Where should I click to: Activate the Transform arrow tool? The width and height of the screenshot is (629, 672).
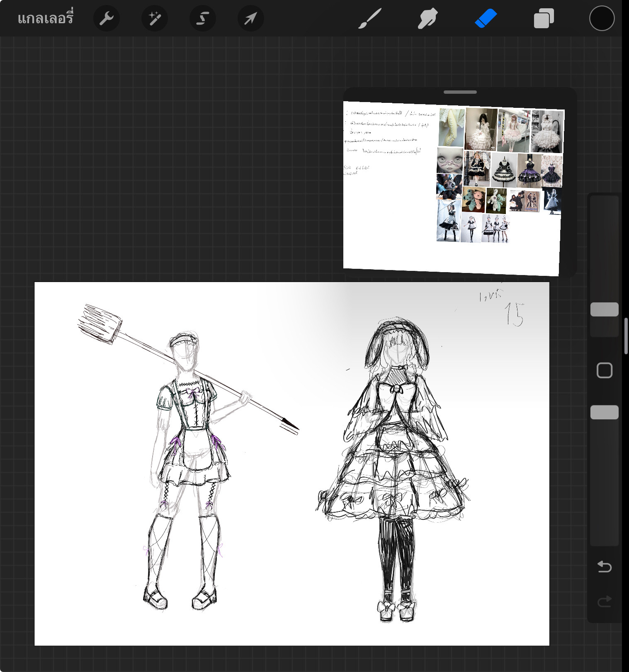coord(251,18)
